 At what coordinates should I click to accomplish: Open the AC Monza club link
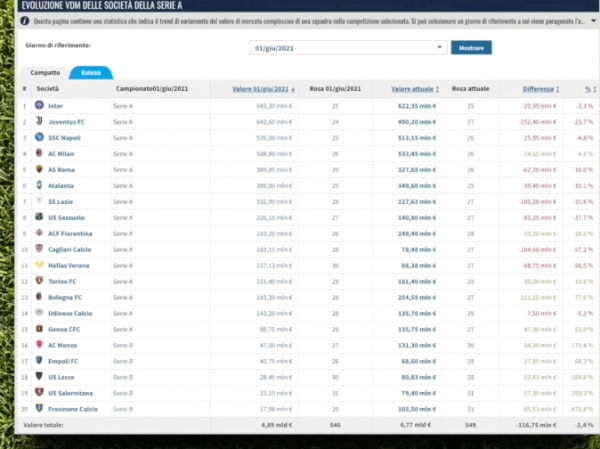[62, 345]
